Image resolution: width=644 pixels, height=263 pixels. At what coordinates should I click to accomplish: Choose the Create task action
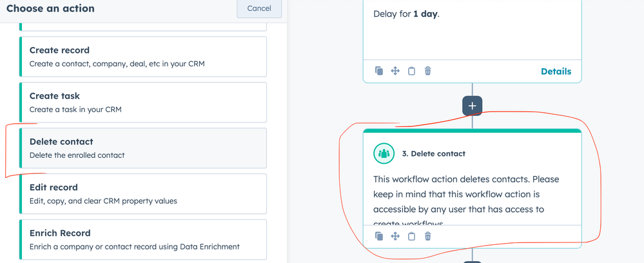click(x=143, y=102)
